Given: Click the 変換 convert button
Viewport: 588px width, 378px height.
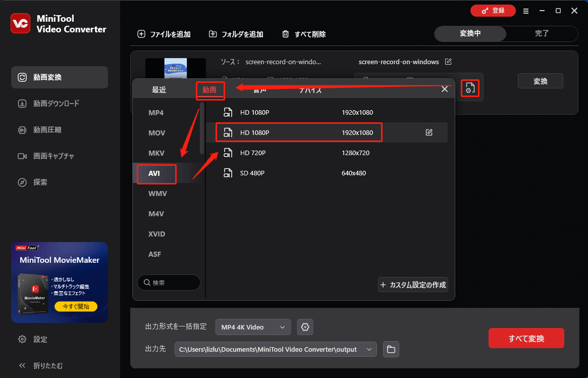Looking at the screenshot, I should pyautogui.click(x=541, y=81).
